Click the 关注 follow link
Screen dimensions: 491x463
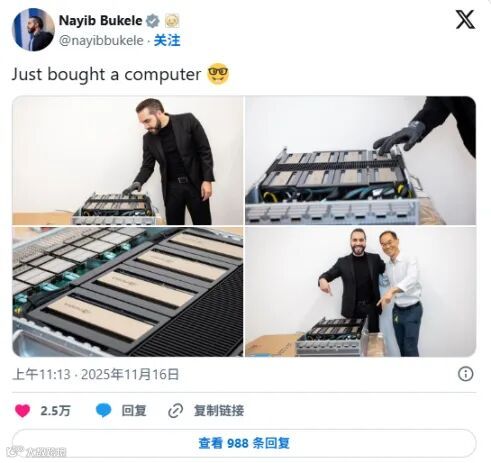click(x=167, y=40)
